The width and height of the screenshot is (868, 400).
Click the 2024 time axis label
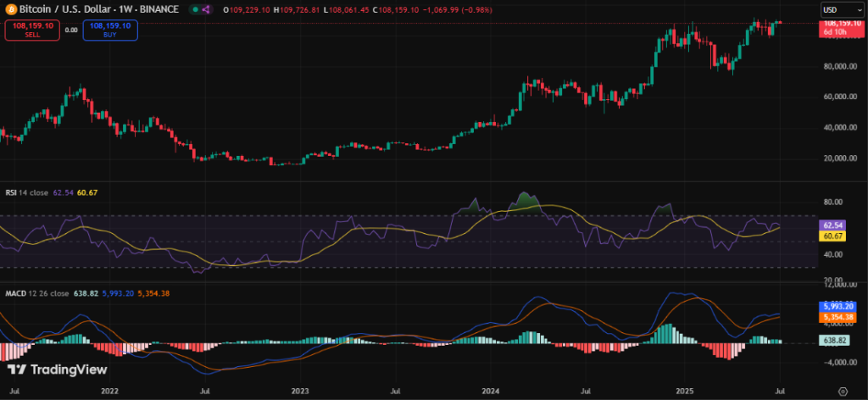tap(491, 391)
